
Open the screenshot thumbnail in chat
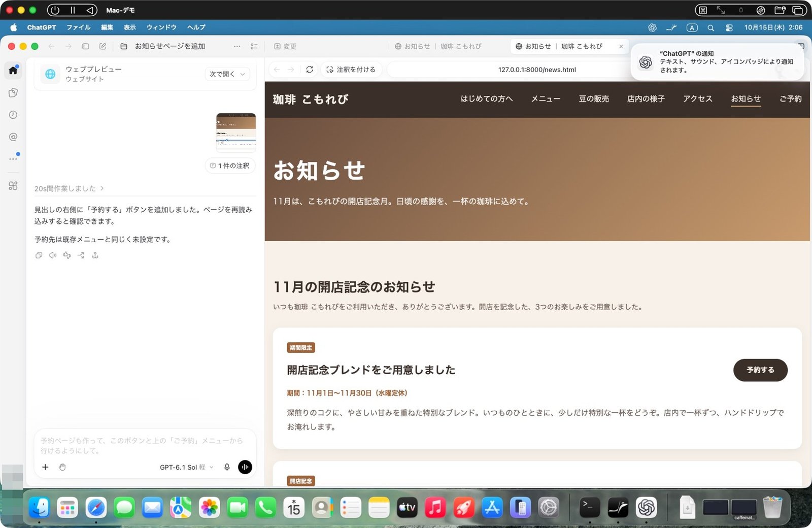coord(236,133)
